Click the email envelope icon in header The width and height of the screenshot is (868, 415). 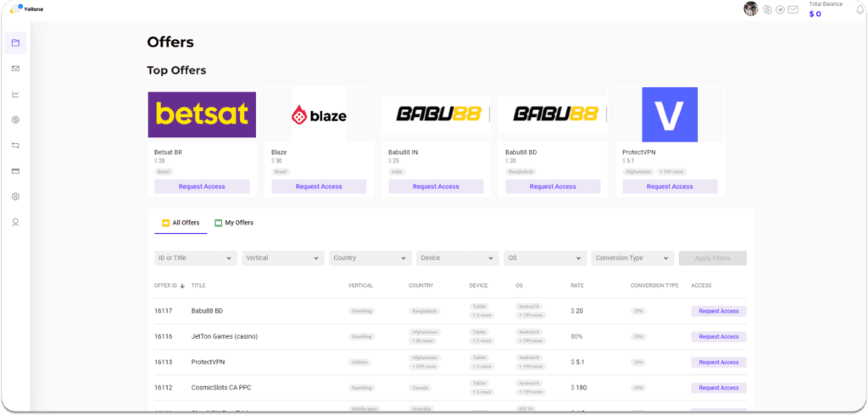tap(793, 9)
